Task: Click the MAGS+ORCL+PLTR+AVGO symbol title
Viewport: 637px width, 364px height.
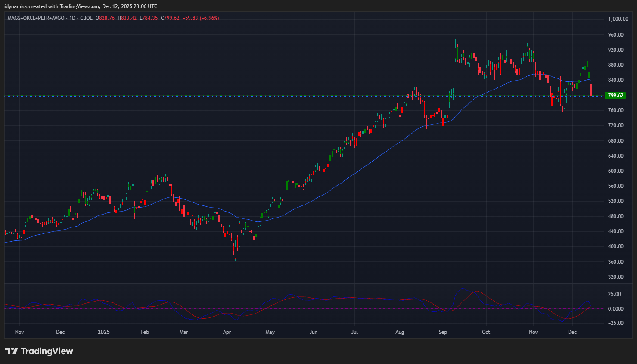Action: coord(36,18)
